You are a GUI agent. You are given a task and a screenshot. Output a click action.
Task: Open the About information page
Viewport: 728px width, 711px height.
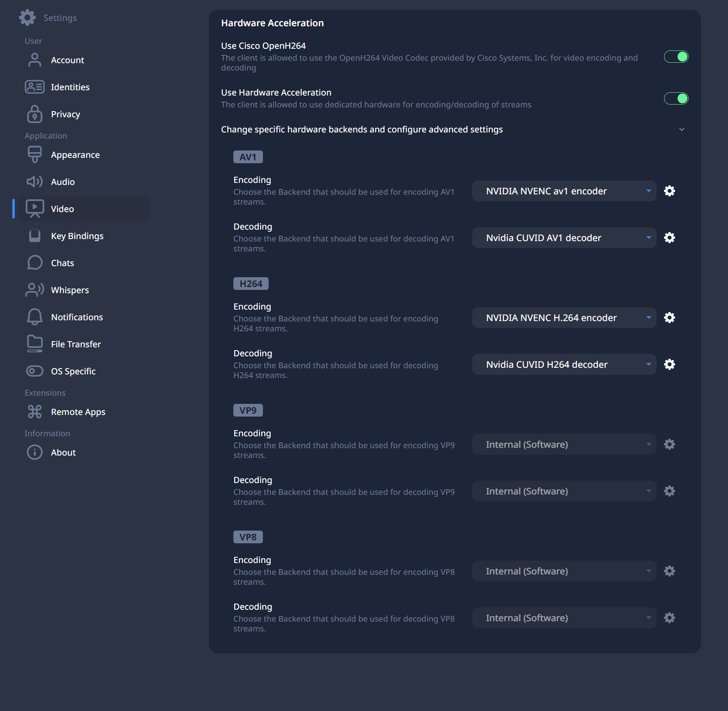click(x=63, y=452)
